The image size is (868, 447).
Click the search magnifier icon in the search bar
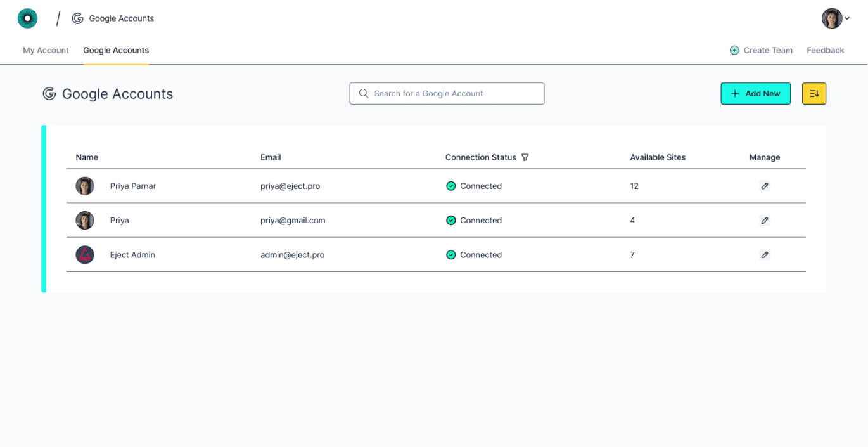tap(363, 93)
